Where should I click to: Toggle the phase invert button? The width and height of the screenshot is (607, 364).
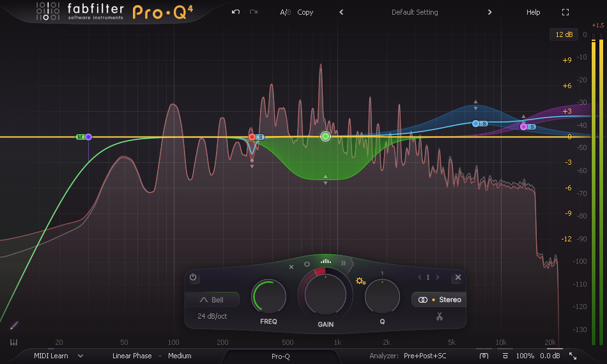pos(484,356)
